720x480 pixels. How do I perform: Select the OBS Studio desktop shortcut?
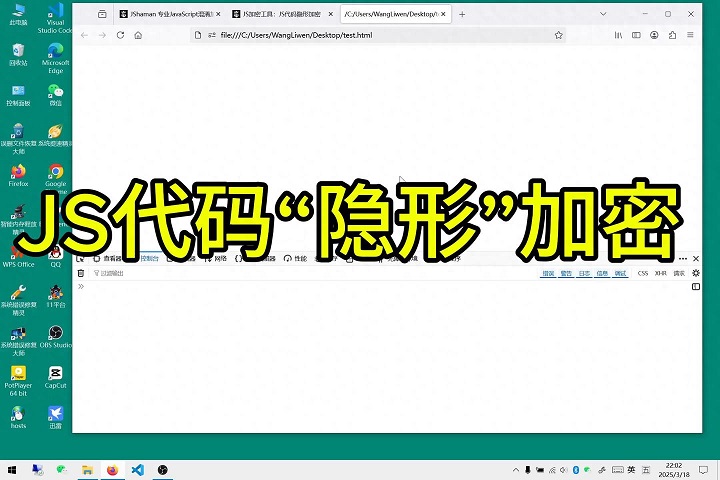56,337
